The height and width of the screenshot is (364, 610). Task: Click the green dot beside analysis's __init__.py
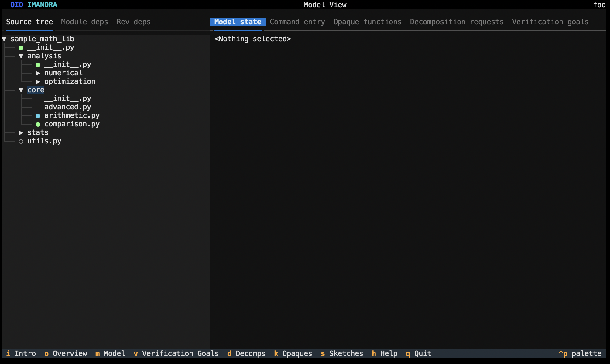(38, 64)
